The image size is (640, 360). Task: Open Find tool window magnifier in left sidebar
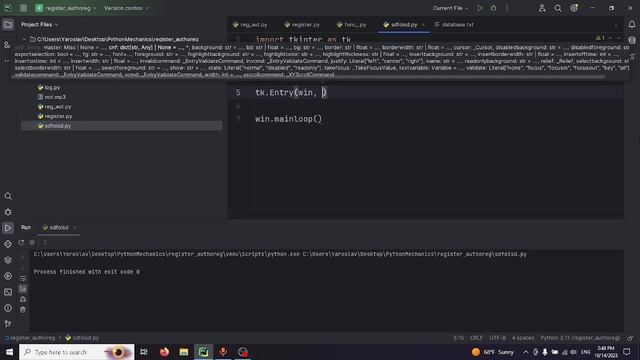click(x=8, y=196)
